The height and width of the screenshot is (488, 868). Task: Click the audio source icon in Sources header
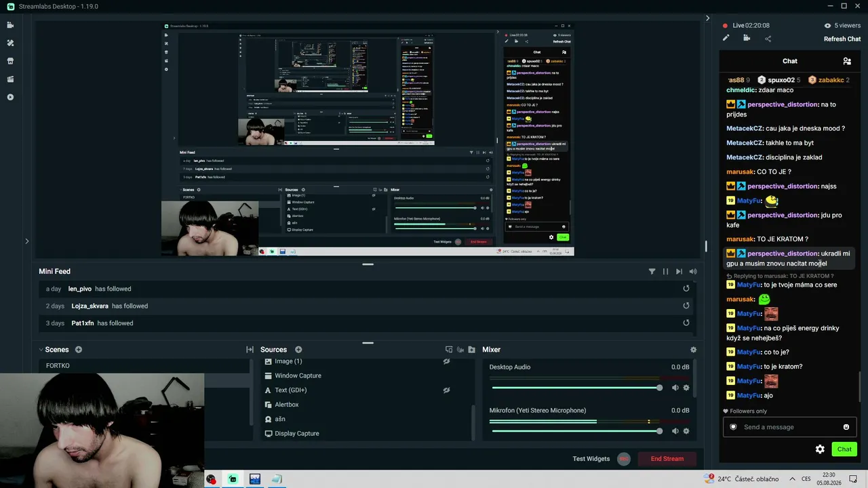click(x=460, y=350)
